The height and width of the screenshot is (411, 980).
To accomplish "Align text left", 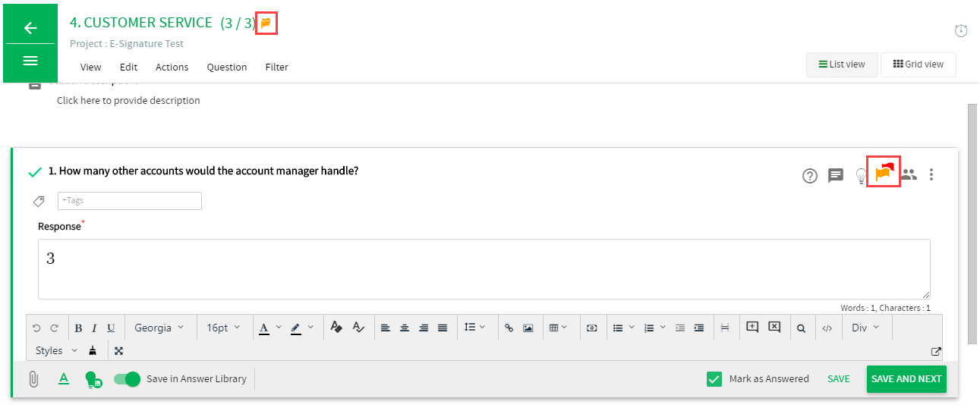I will tap(386, 328).
